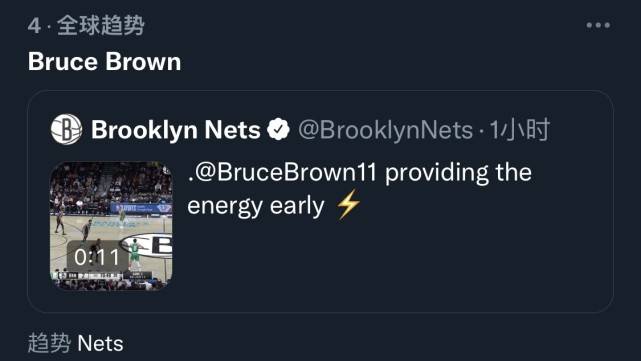The height and width of the screenshot is (361, 641).
Task: Click the scoreboard strip in video thumbnail
Action: (x=104, y=276)
